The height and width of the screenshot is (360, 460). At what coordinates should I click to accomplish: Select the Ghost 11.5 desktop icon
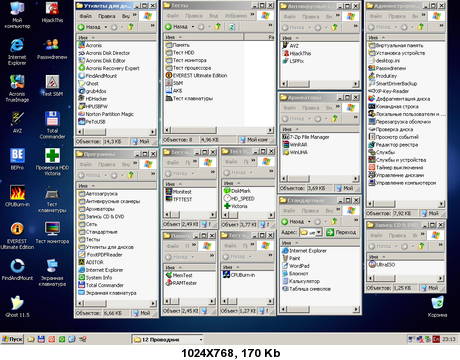[17, 306]
